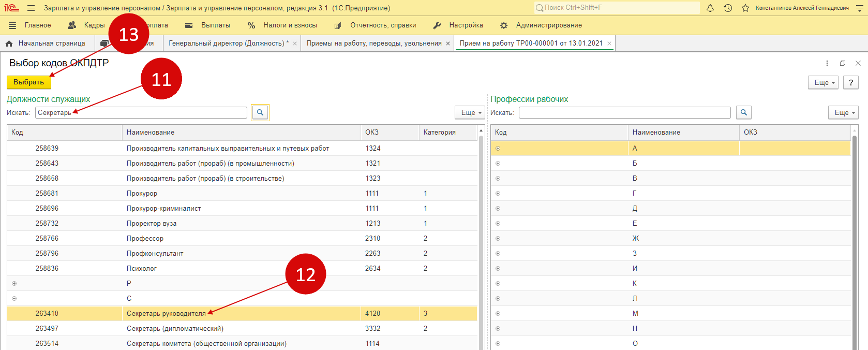Expand the Р group in Должности служащих
This screenshot has height=350, width=868.
(x=14, y=283)
